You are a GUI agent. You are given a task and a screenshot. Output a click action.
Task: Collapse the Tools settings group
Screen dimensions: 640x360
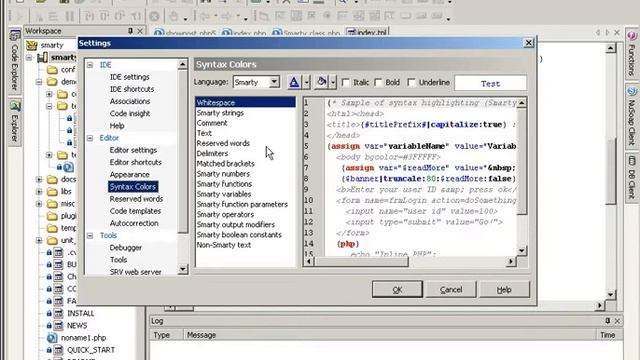coord(90,236)
